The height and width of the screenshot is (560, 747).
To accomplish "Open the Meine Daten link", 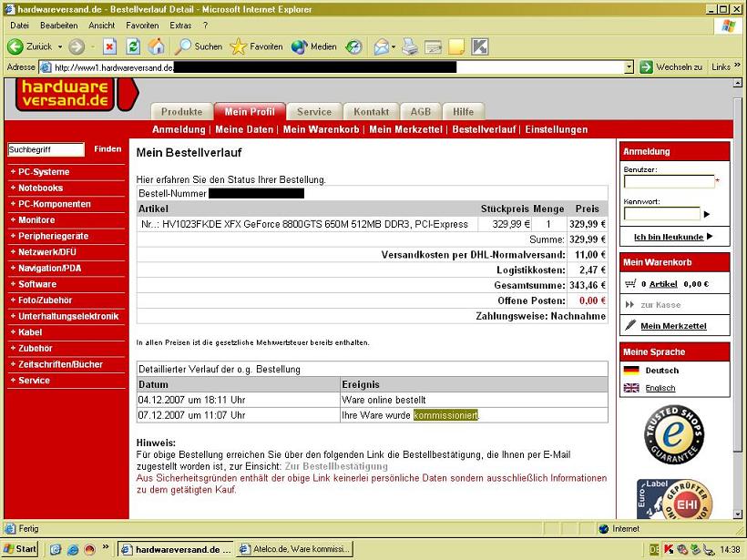I will click(x=244, y=129).
